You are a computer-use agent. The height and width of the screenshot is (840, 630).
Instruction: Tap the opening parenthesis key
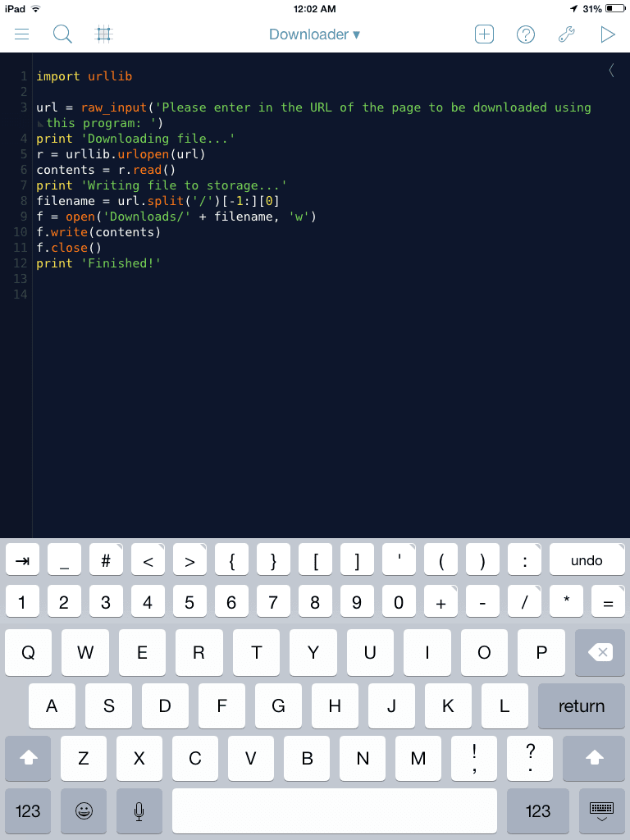(x=441, y=559)
